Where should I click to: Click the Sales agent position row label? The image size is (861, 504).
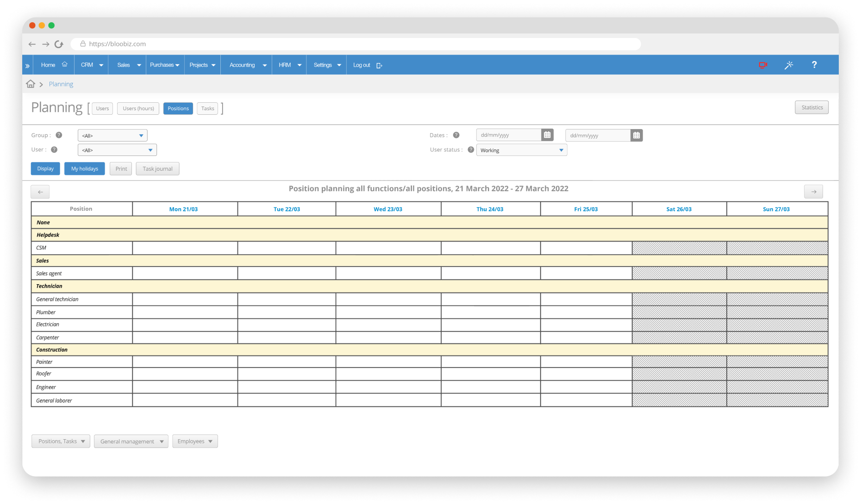coord(49,274)
